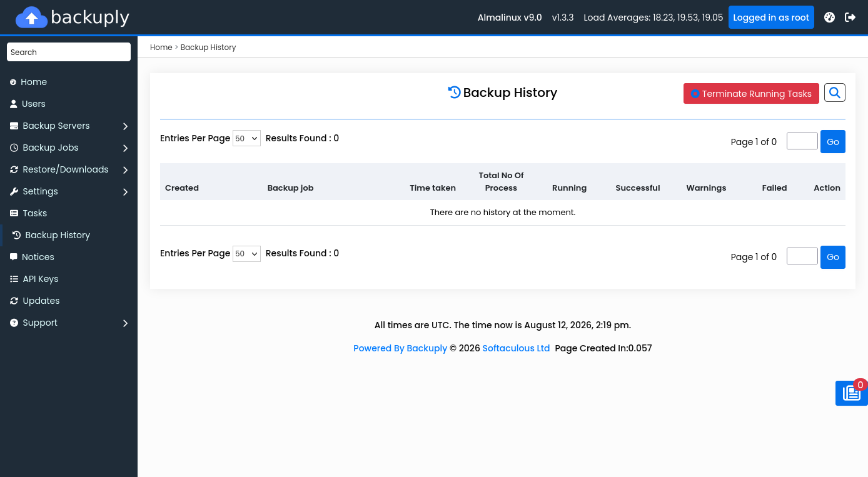
Task: Click the Home breadcrumb link
Action: click(x=161, y=47)
